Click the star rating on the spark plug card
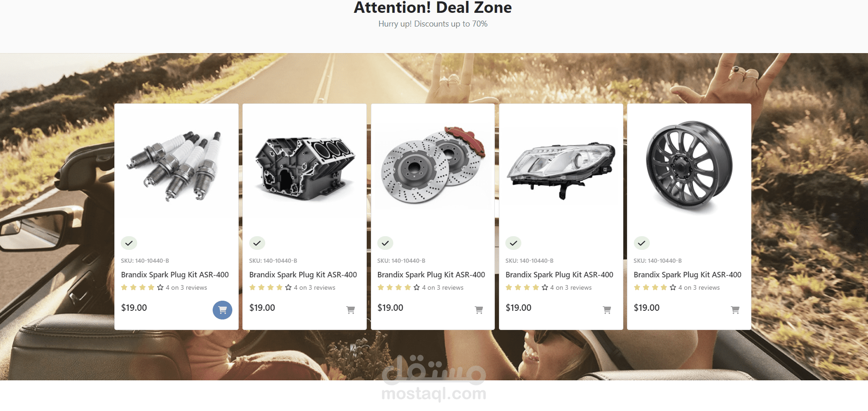Image resolution: width=868 pixels, height=411 pixels. [x=142, y=287]
